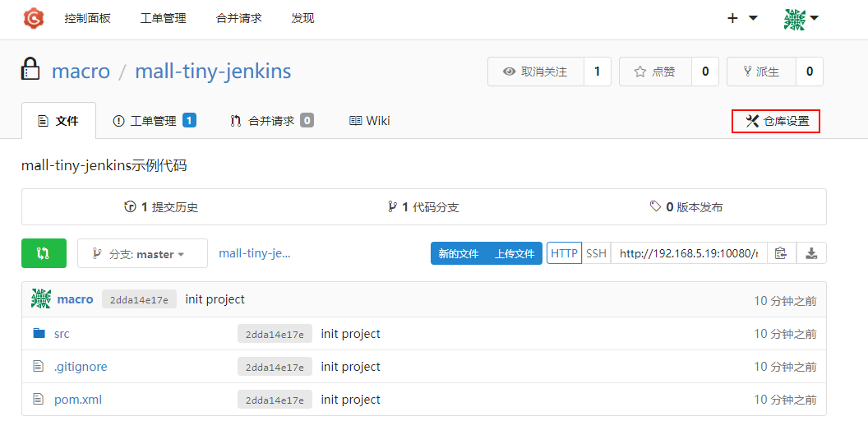View 1 代码分支 branches

click(423, 206)
